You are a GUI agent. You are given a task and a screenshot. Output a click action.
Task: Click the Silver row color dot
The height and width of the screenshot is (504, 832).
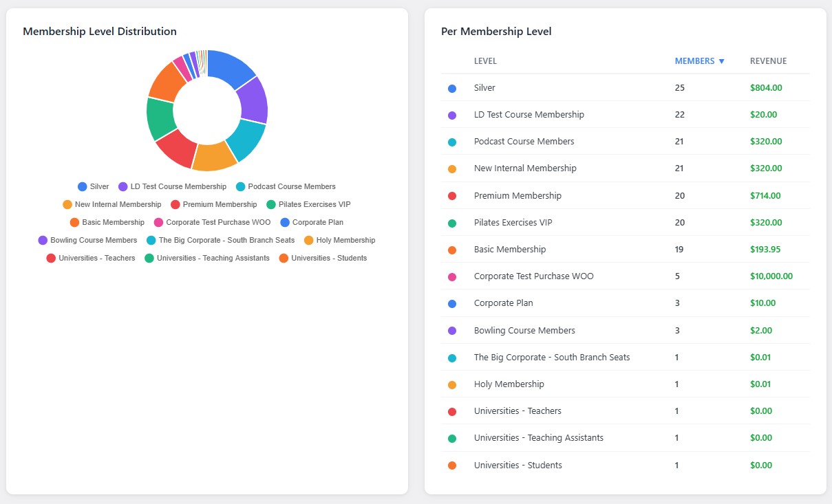pyautogui.click(x=452, y=89)
